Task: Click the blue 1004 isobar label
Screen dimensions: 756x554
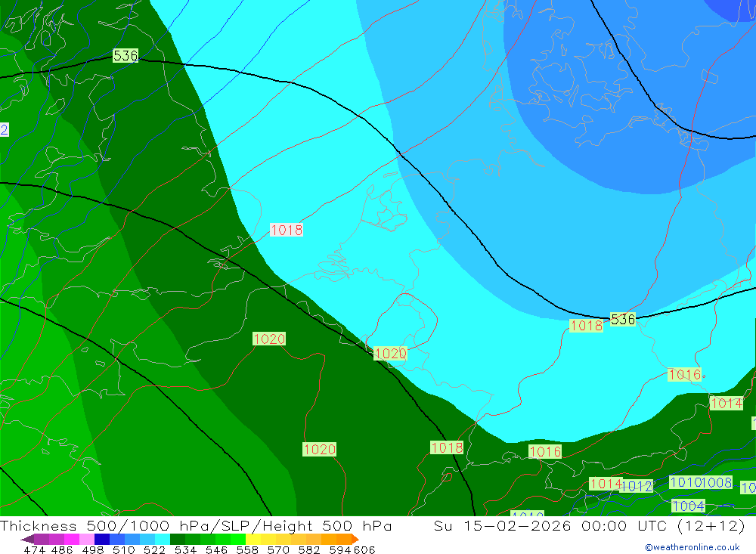Action: point(689,506)
